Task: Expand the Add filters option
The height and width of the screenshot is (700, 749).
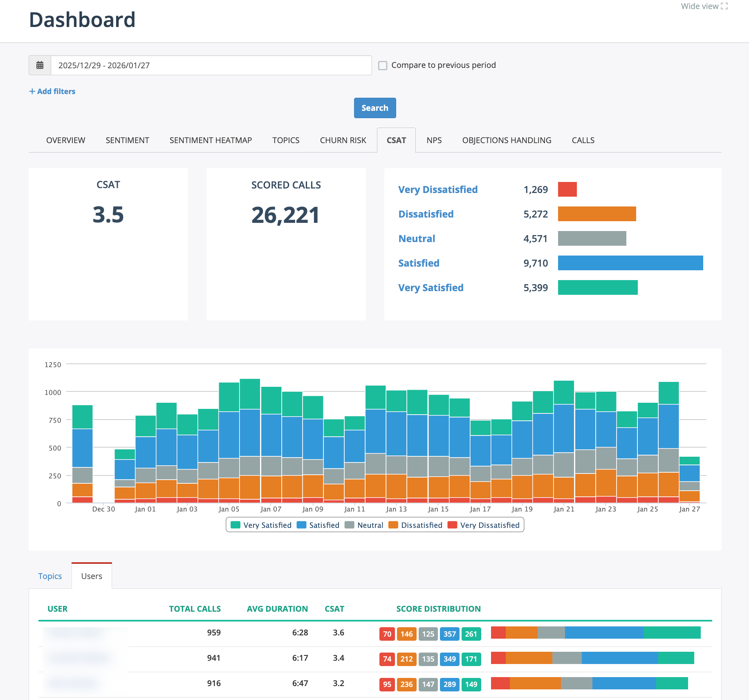Action: tap(52, 91)
